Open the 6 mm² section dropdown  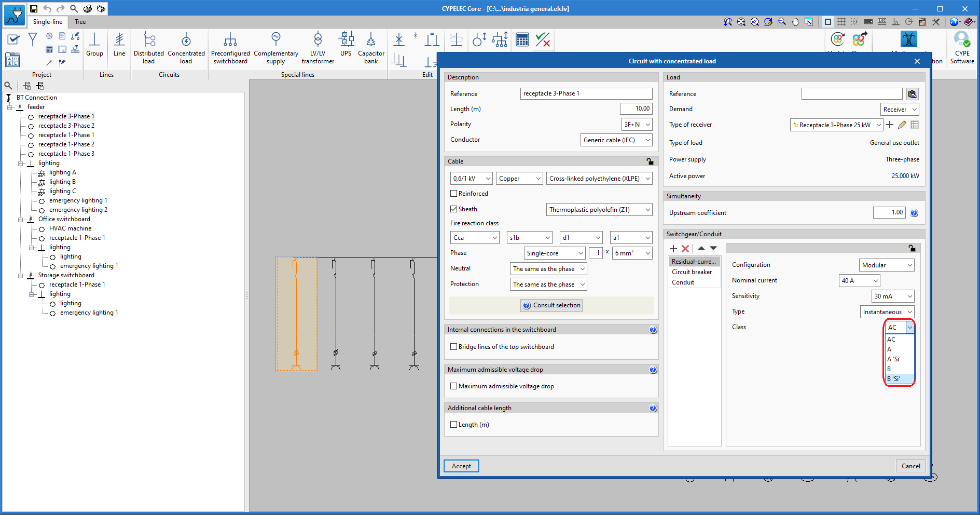point(632,253)
